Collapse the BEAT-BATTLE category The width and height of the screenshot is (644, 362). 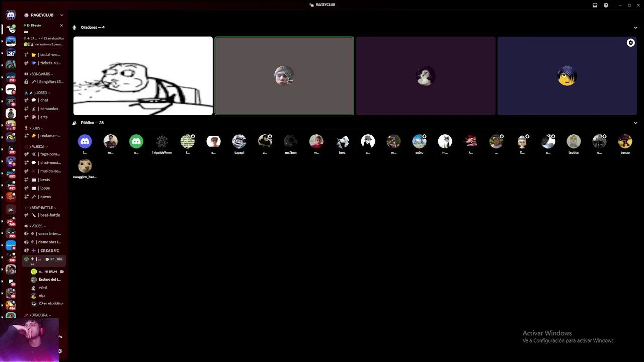pyautogui.click(x=40, y=208)
